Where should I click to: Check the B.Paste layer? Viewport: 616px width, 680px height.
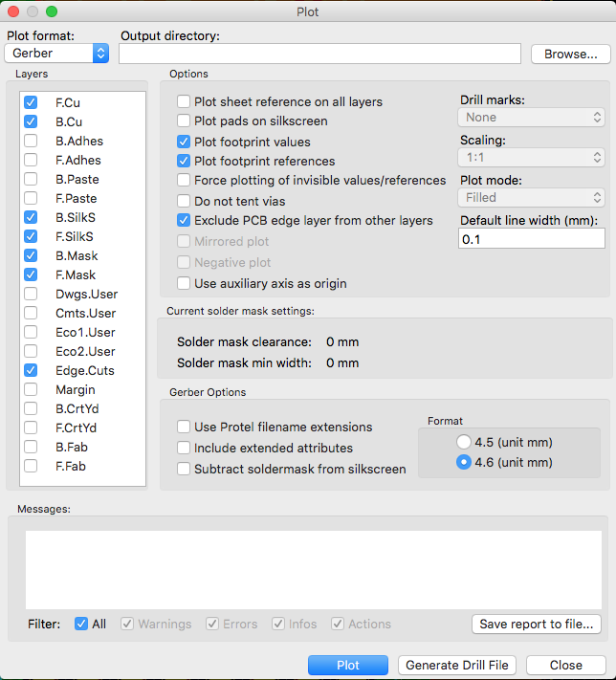coord(31,179)
